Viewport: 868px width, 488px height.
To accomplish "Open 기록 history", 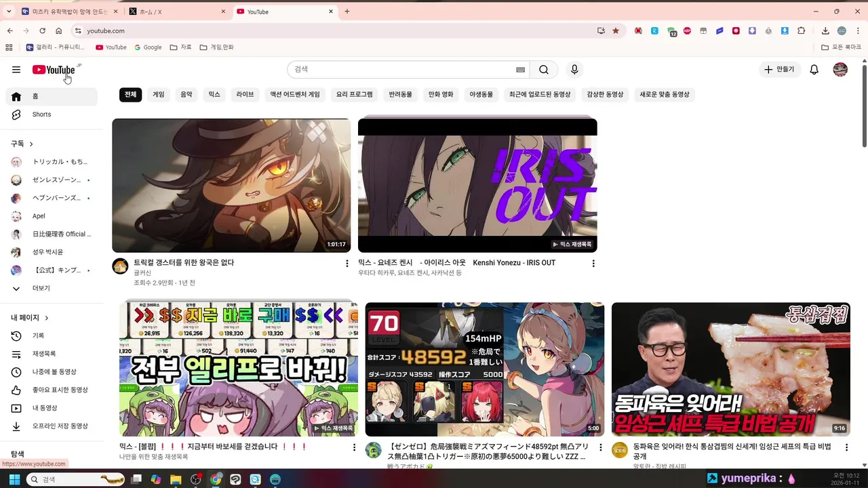I will (x=52, y=336).
